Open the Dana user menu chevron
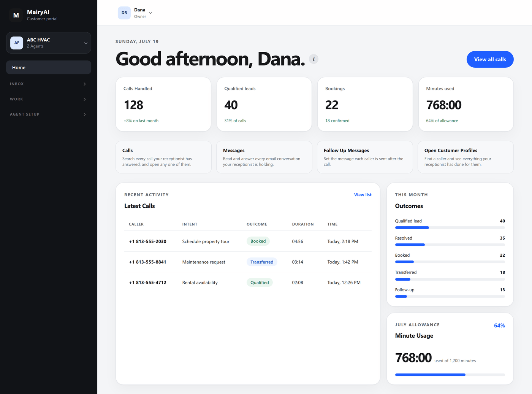The width and height of the screenshot is (532, 394). pyautogui.click(x=150, y=13)
